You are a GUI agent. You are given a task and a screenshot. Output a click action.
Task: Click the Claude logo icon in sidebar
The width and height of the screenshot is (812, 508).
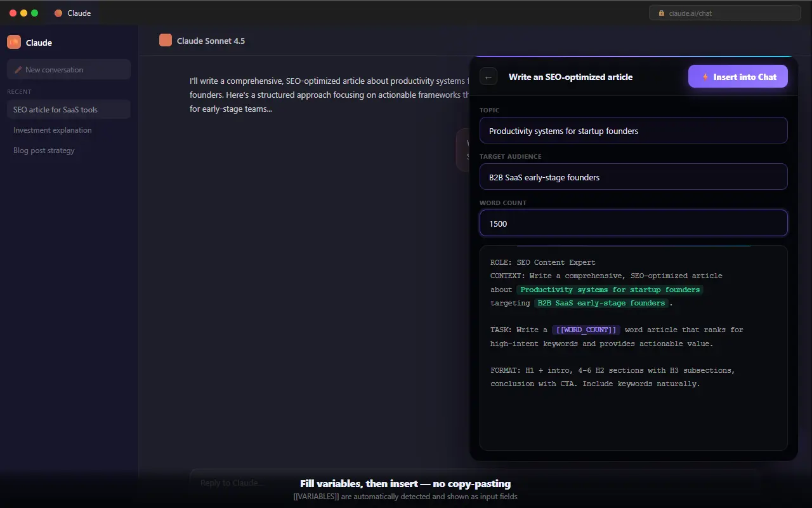coord(14,42)
